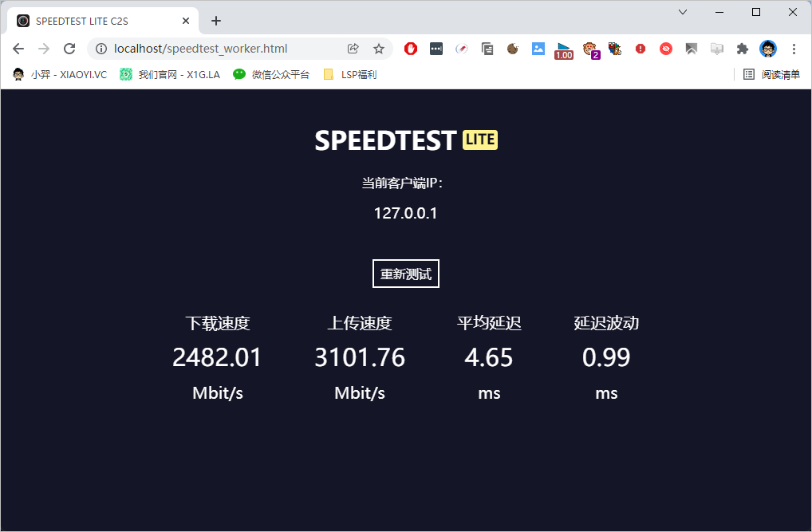Open the user profile avatar menu
Viewport: 812px width, 532px height.
768,49
